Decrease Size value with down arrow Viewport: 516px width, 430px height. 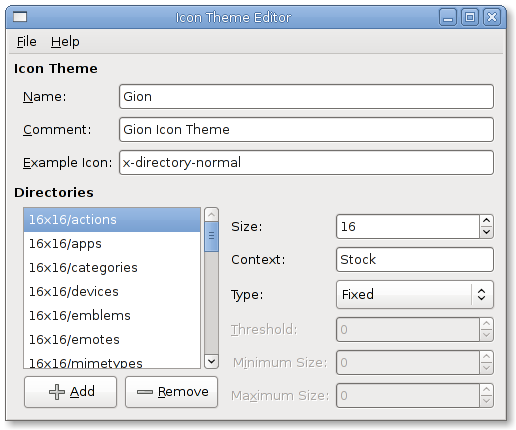[x=486, y=232]
